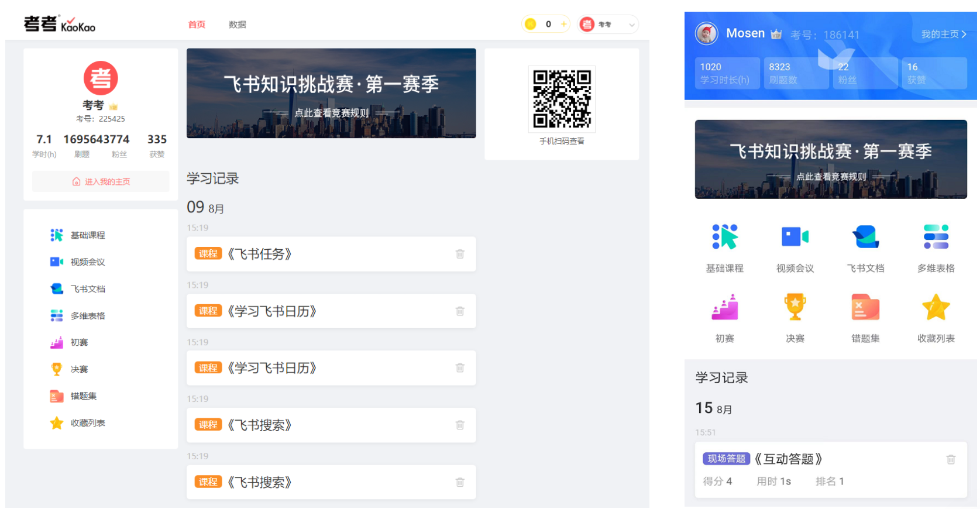Click the 考号: 186141 text in the mobile header
The image size is (980, 509).
[825, 35]
